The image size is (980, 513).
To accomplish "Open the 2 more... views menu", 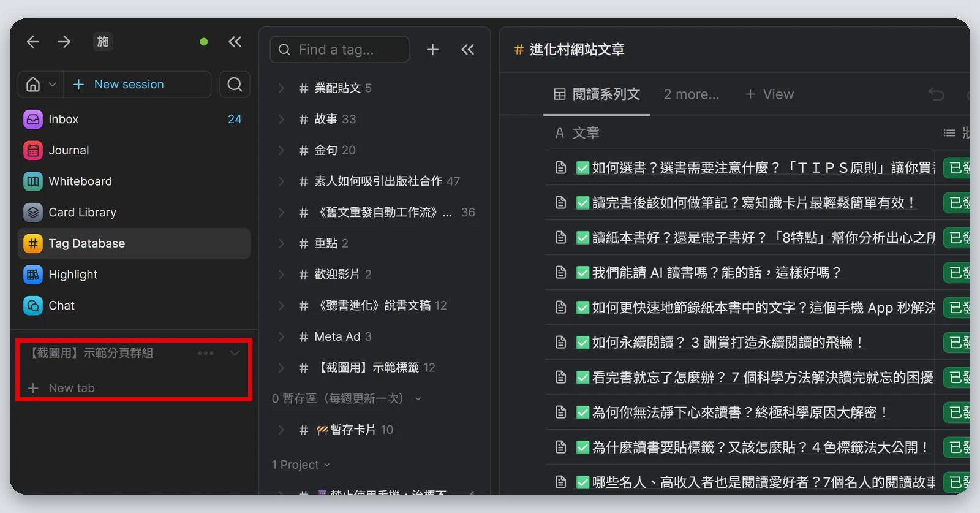I will pyautogui.click(x=692, y=94).
